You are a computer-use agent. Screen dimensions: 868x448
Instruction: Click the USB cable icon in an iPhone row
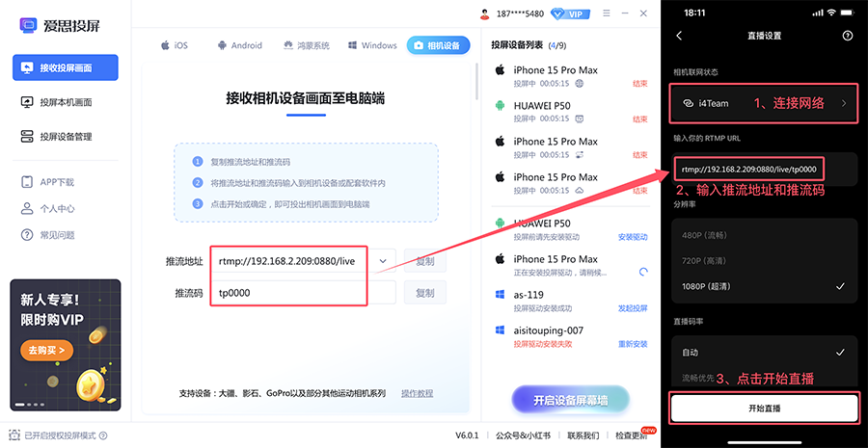[580, 154]
